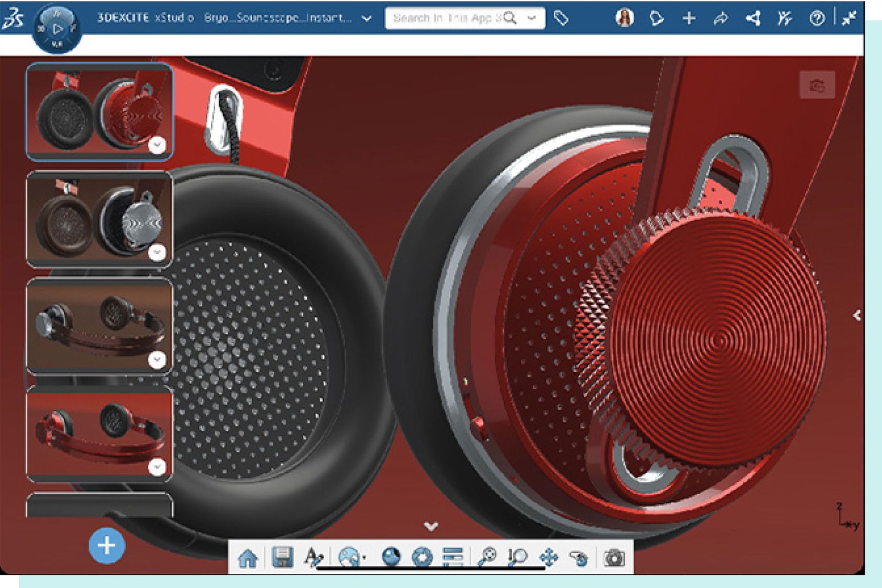This screenshot has height=588, width=882.
Task: Click the camera snapshot icon in toolbar
Action: point(614,558)
